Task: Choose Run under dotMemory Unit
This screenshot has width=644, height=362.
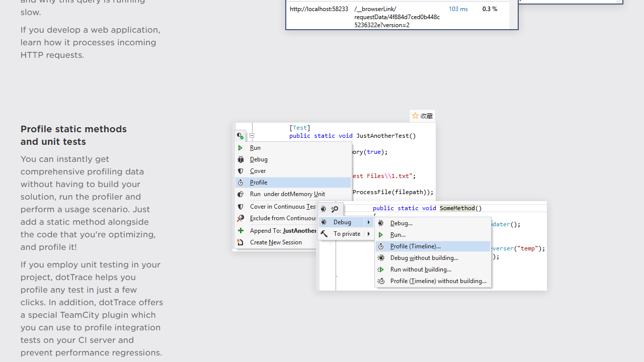Action: click(x=293, y=194)
